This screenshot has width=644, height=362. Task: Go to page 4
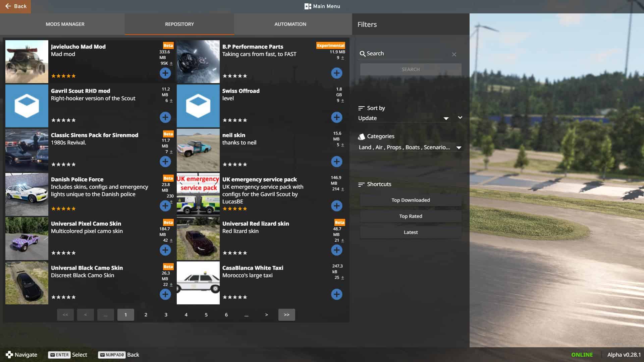click(x=186, y=315)
